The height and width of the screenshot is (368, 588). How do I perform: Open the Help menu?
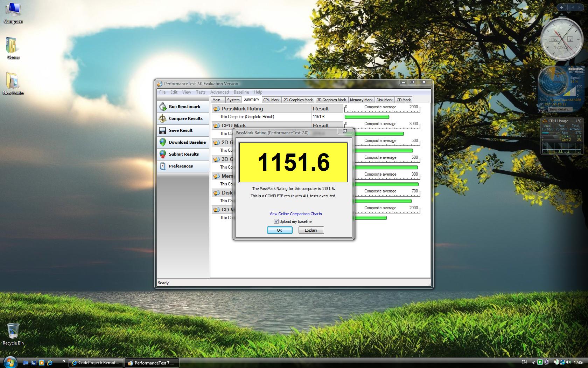[x=258, y=92]
